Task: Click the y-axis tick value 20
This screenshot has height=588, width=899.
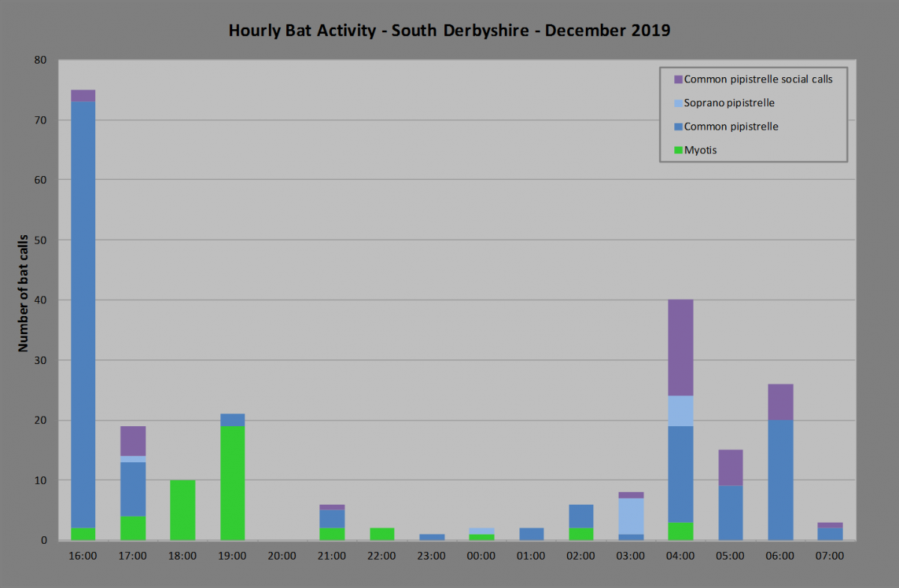Action: [x=42, y=420]
